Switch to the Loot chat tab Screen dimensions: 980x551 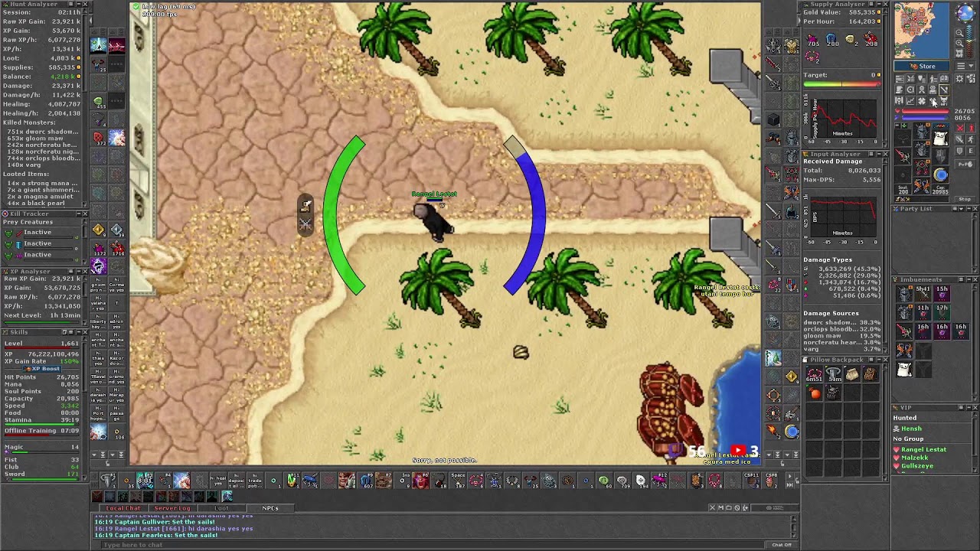[221, 508]
